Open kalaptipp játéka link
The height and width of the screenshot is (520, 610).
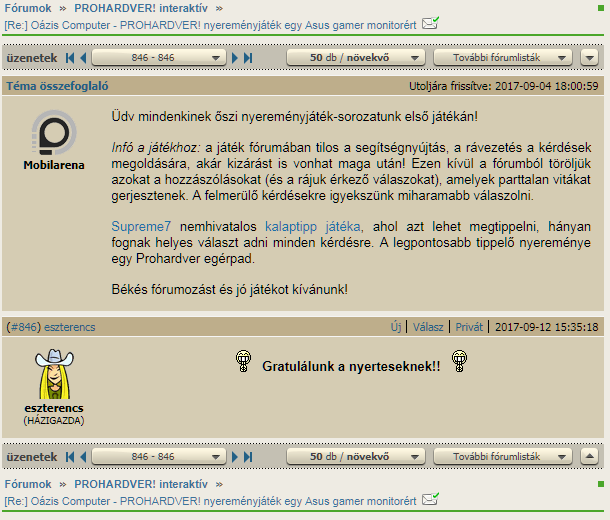point(313,226)
